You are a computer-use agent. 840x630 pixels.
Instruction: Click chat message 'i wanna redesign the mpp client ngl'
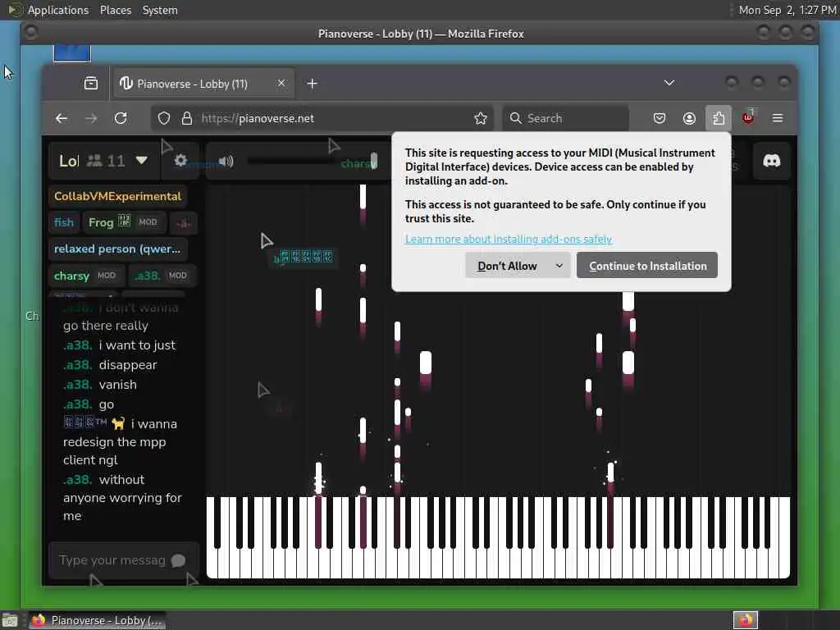click(x=120, y=442)
